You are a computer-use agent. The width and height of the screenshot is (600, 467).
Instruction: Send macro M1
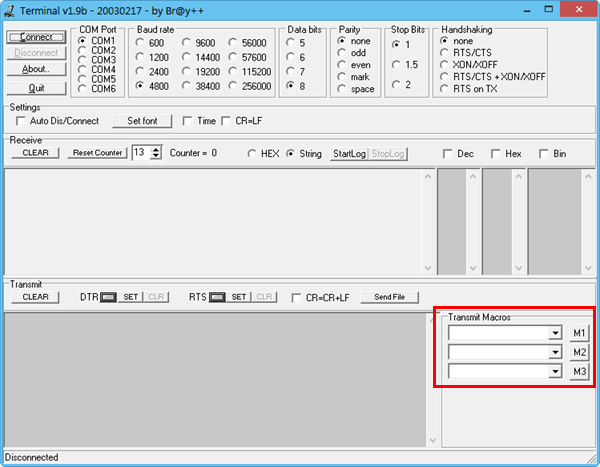(x=579, y=333)
